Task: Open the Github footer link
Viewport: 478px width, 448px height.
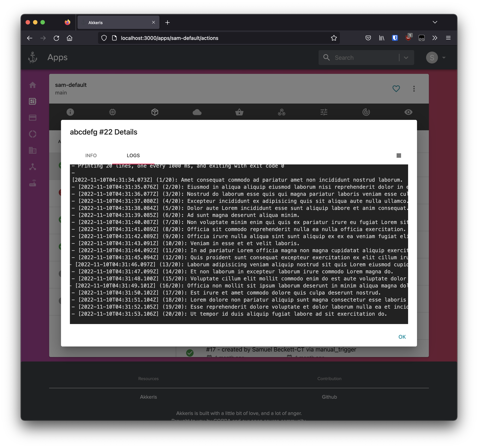Action: (329, 397)
